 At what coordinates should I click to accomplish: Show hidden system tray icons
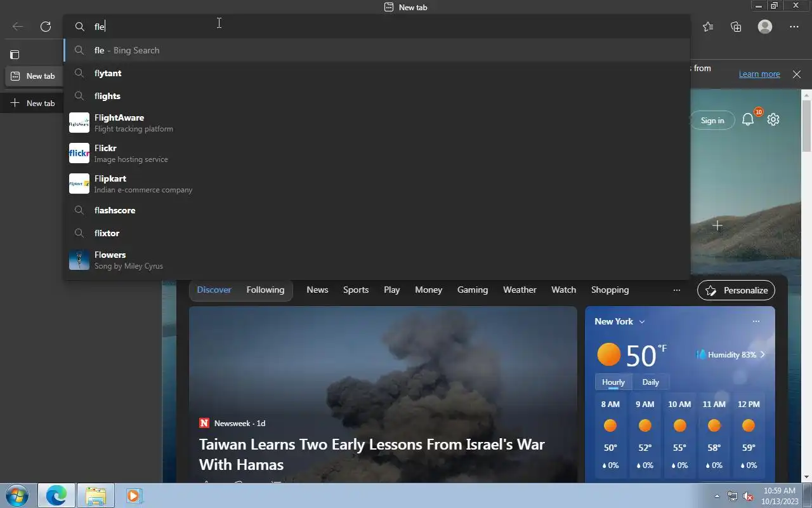coord(717,496)
